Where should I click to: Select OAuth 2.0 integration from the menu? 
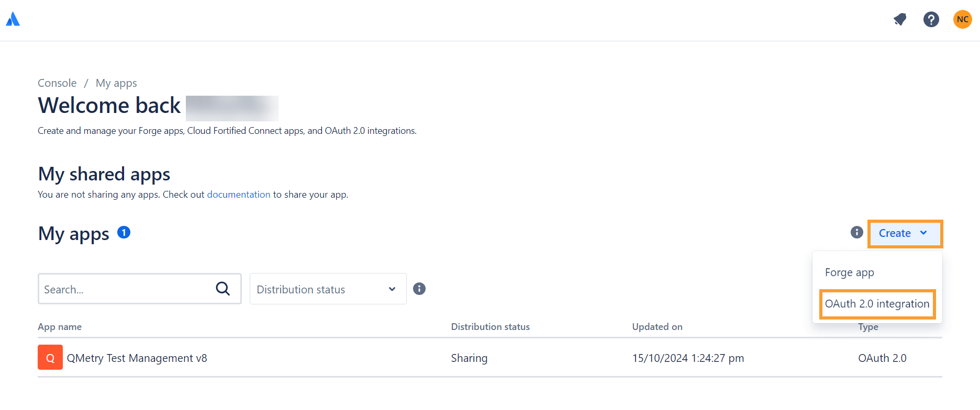[877, 304]
